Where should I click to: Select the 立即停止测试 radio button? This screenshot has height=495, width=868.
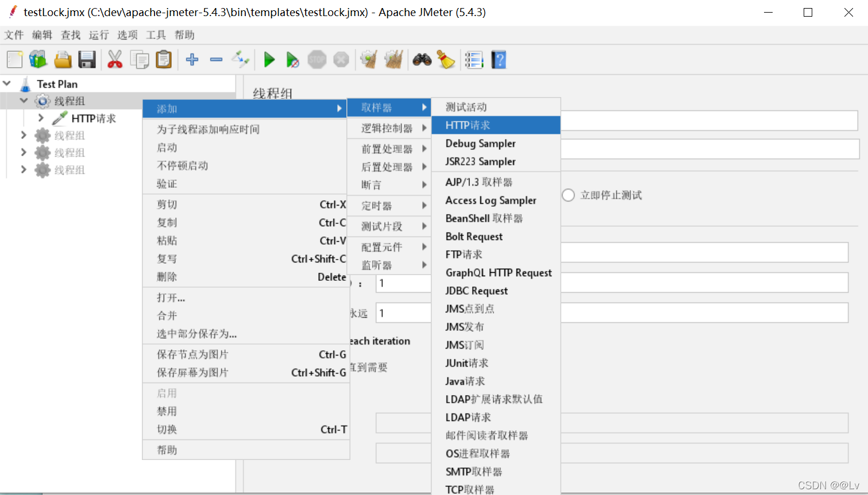click(x=568, y=195)
